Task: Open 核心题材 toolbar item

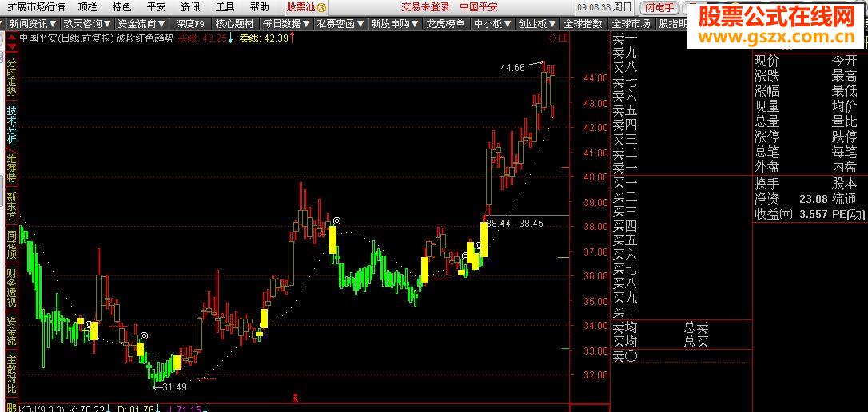Action: click(x=235, y=24)
